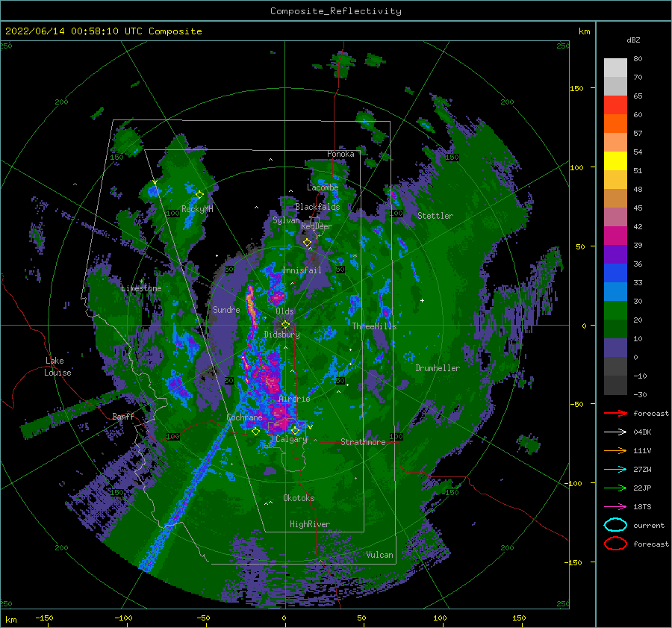The image size is (672, 628).
Task: Click the ThreeHills town label
Action: pos(375,326)
